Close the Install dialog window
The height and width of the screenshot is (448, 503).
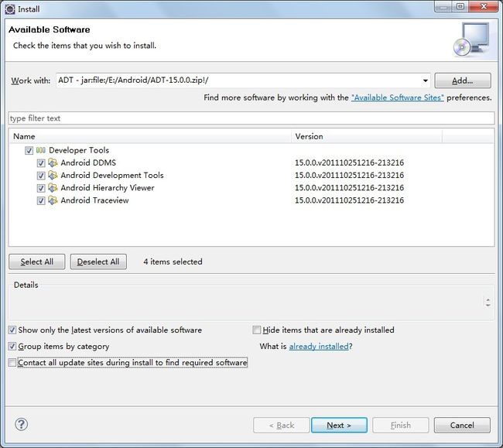[484, 6]
